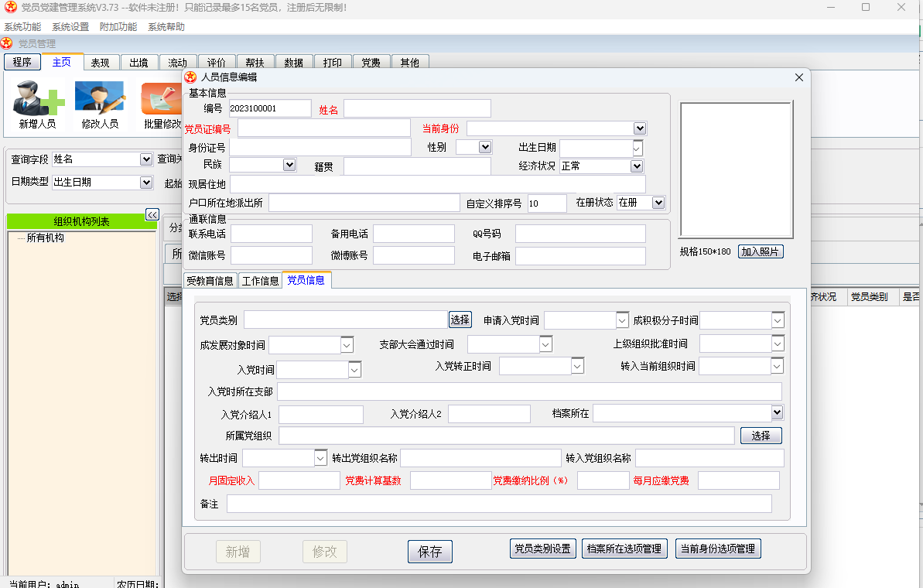
Task: Open the 附加功能 menu
Action: 118,27
